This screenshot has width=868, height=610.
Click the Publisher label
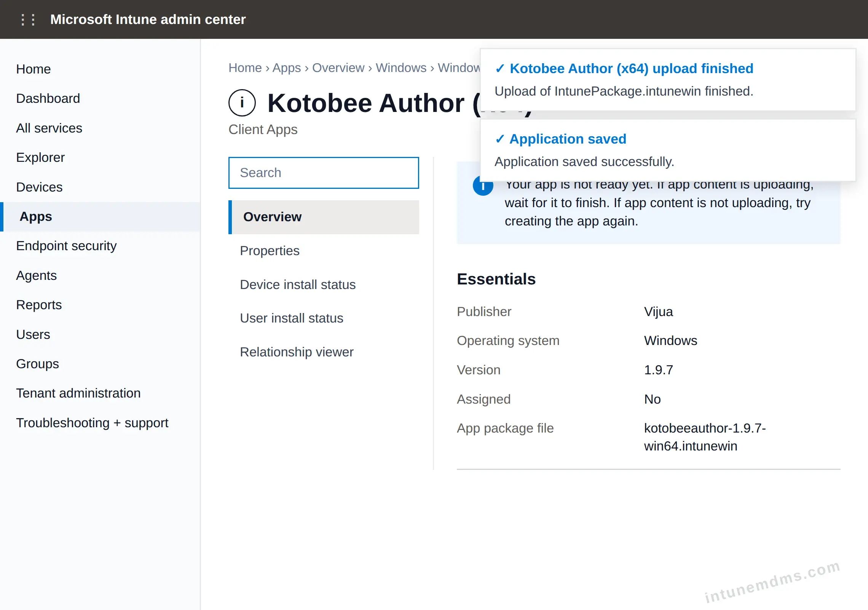[484, 311]
